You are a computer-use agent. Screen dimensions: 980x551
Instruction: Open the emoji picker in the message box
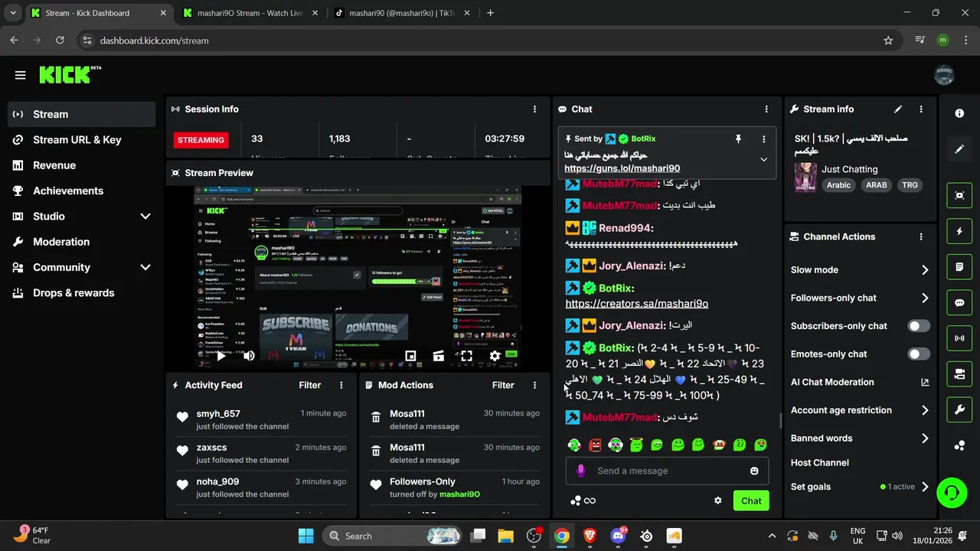[x=754, y=471]
